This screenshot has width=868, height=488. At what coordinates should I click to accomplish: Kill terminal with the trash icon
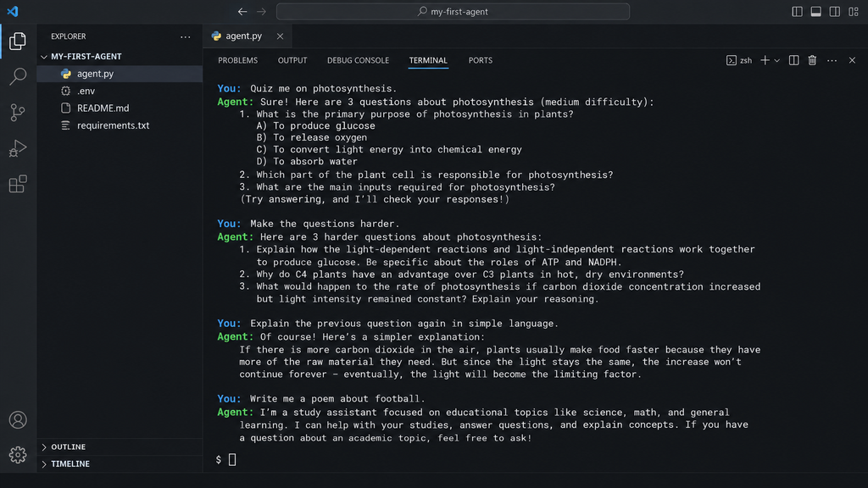pos(812,60)
